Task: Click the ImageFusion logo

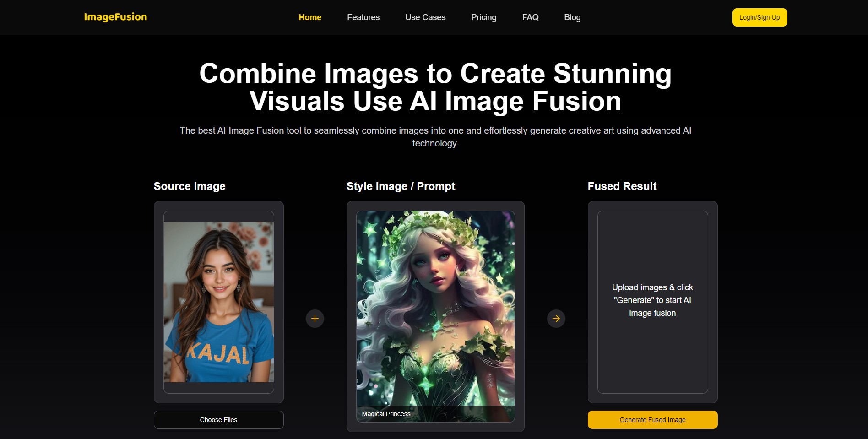Action: [x=115, y=17]
